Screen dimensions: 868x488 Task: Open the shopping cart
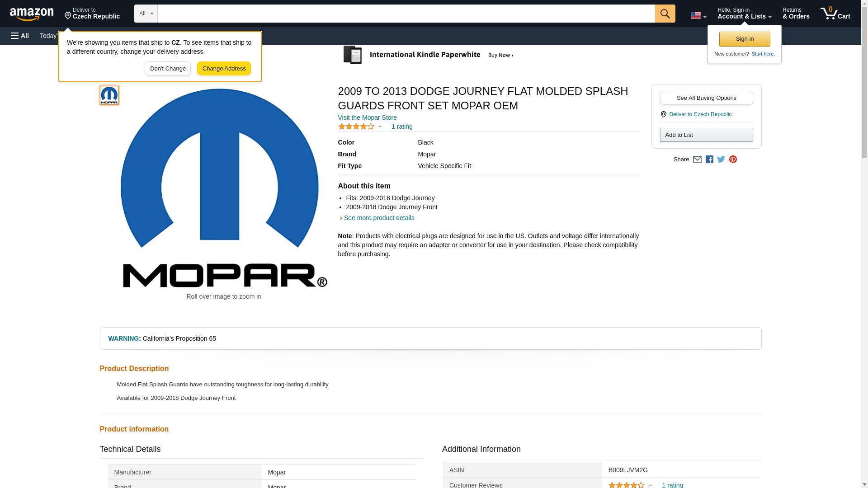835,14
